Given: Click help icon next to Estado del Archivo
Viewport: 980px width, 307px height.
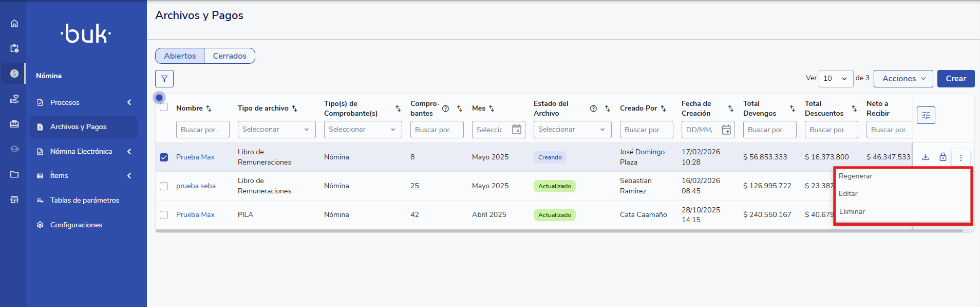Looking at the screenshot, I should 593,109.
